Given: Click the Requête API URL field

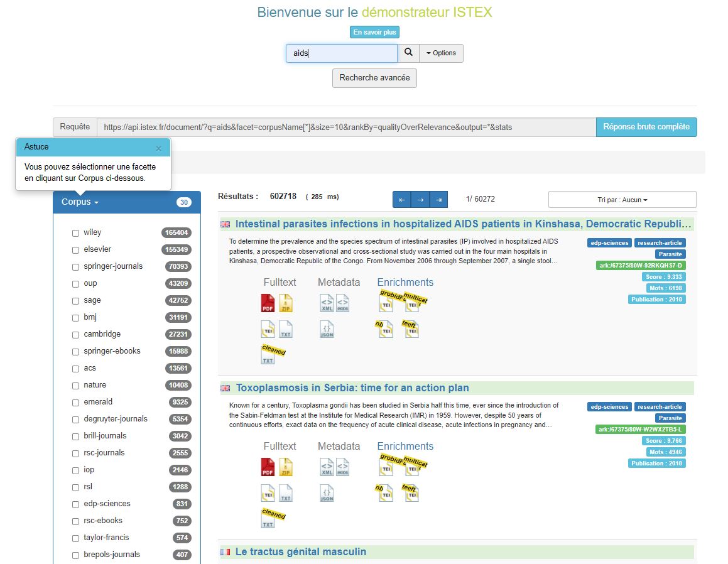Looking at the screenshot, I should pos(346,127).
